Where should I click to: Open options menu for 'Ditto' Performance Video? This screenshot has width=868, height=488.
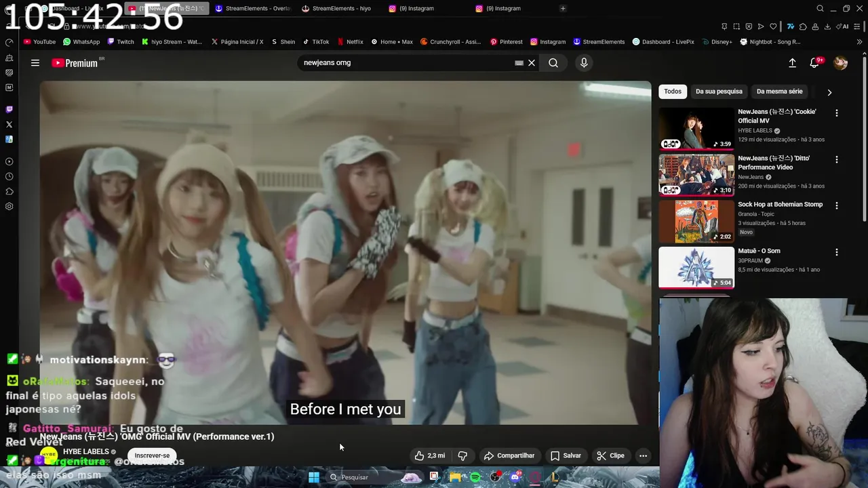(x=836, y=159)
